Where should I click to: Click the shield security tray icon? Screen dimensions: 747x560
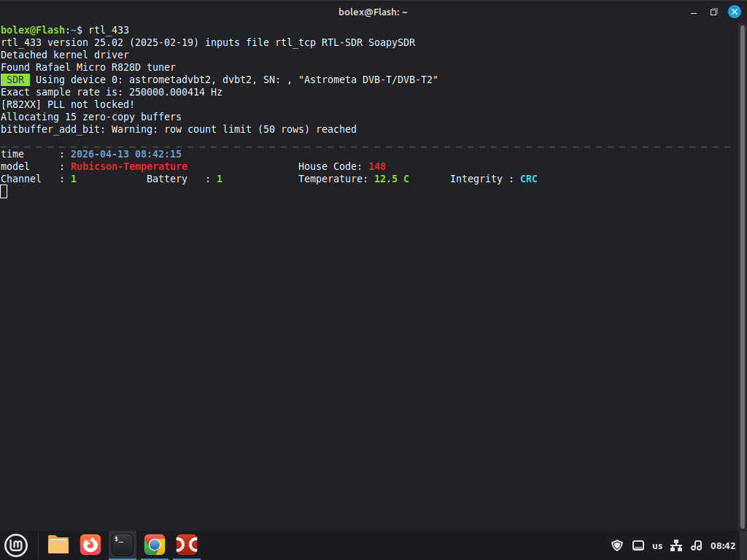pos(617,545)
